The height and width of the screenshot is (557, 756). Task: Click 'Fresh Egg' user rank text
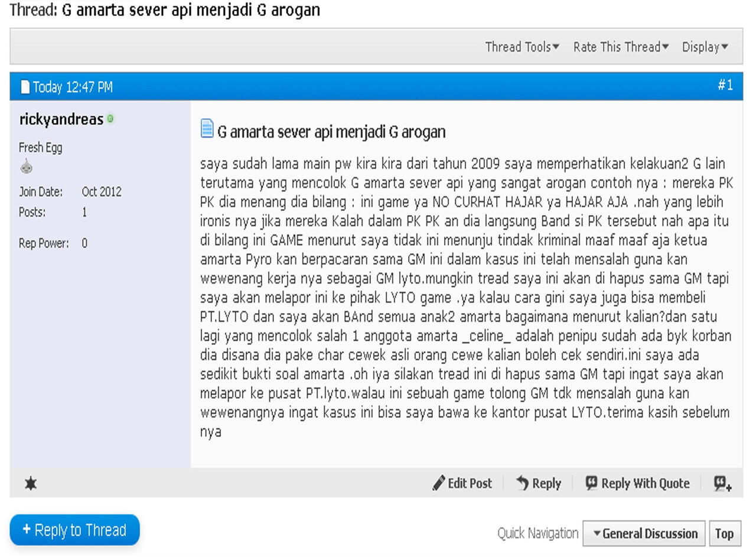(40, 148)
